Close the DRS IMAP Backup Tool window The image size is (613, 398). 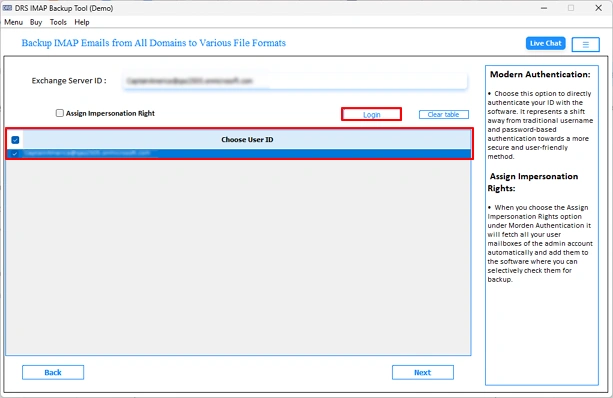click(599, 8)
